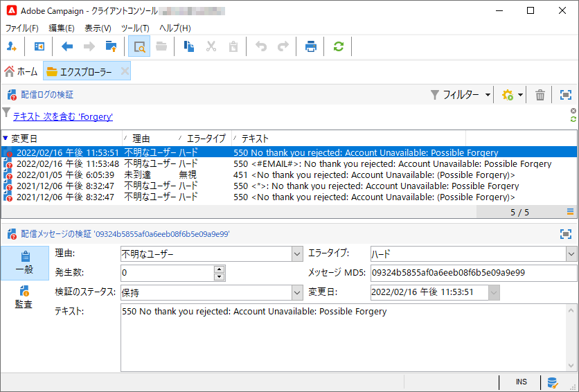Click the printer icon
The image size is (579, 392).
[311, 46]
